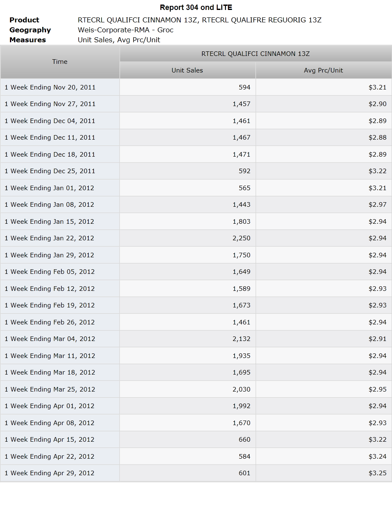Click the price $3.25 for Apr 29
The width and height of the screenshot is (392, 532).
tap(377, 473)
